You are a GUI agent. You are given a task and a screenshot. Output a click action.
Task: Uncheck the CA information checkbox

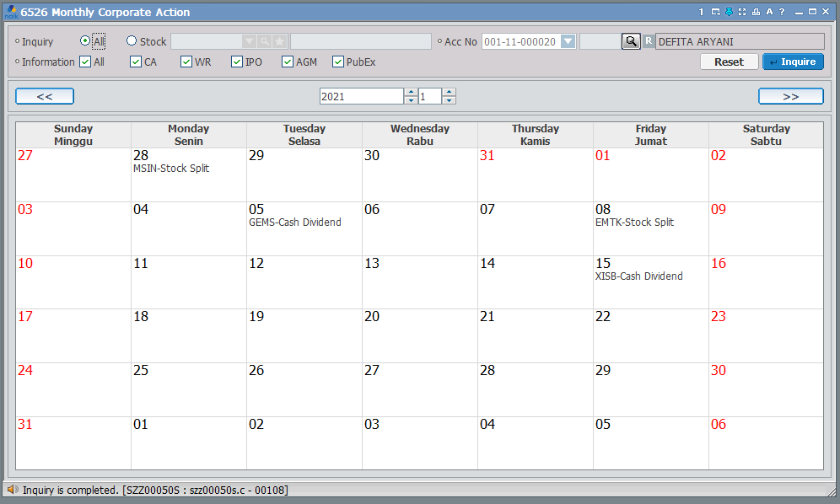click(136, 62)
